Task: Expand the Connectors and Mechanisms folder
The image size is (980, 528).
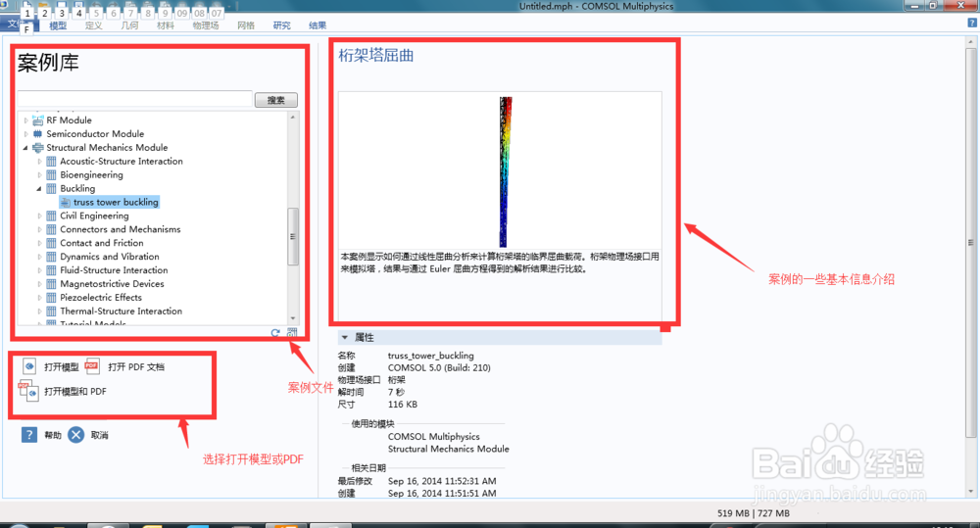Action: [x=39, y=229]
